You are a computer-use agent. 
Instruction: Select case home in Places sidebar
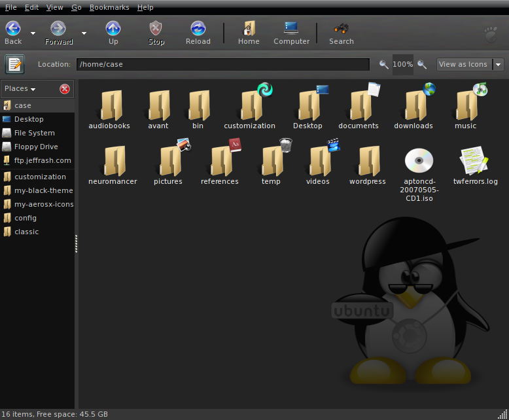(37, 105)
